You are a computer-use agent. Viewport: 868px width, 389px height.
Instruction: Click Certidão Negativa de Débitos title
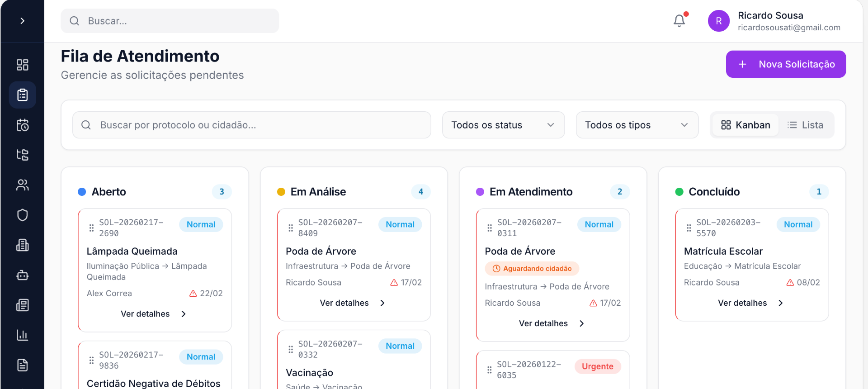[154, 384]
